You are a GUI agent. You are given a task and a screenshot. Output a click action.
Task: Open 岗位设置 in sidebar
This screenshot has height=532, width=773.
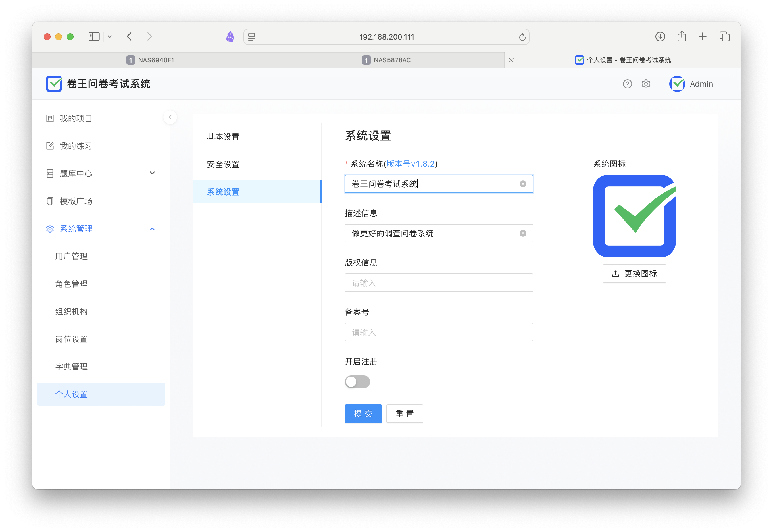coord(101,339)
